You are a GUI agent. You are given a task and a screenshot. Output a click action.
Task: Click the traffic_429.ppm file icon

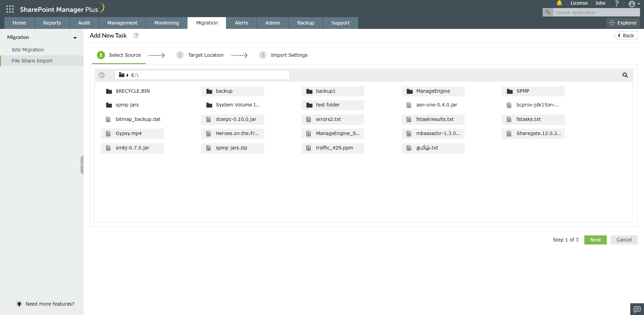pos(309,148)
